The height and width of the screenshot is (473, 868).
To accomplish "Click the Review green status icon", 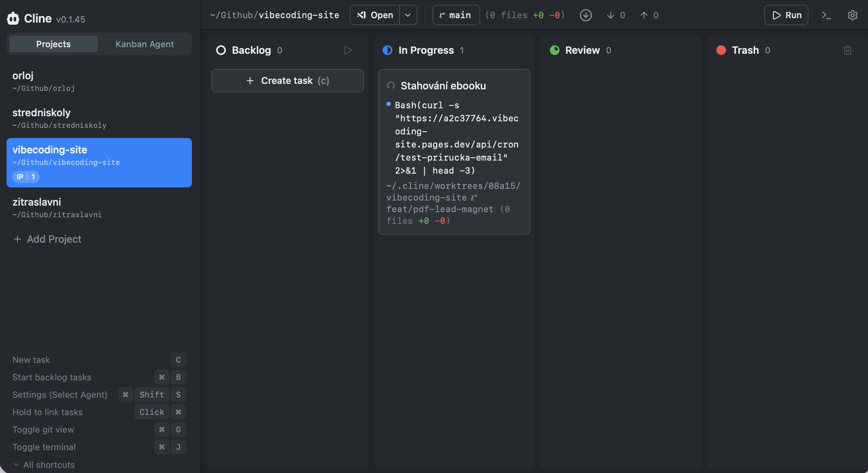I will point(554,50).
